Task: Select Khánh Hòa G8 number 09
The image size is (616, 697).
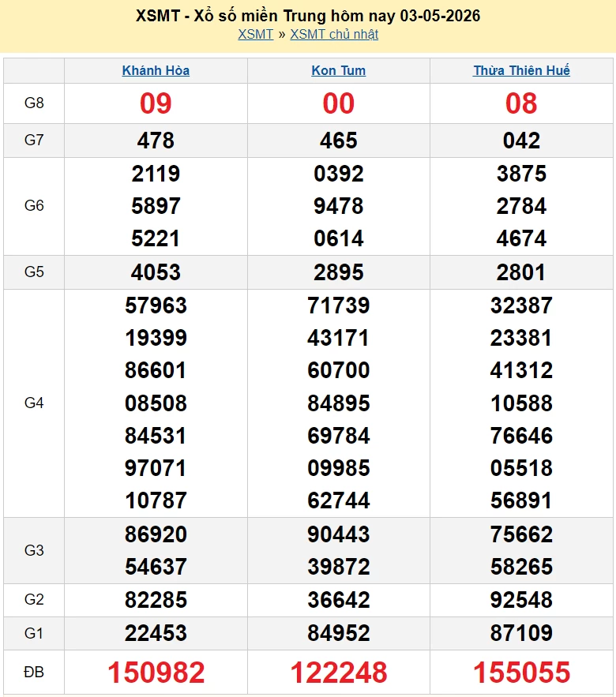Action: 156,103
